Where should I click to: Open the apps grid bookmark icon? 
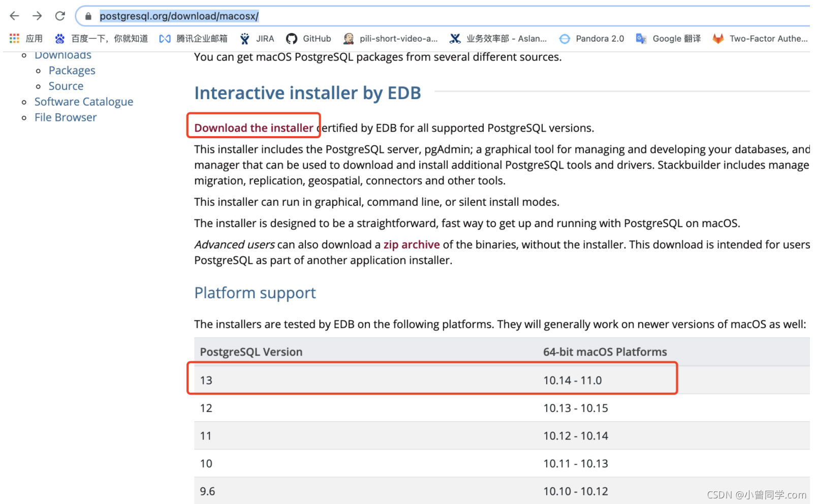click(14, 39)
